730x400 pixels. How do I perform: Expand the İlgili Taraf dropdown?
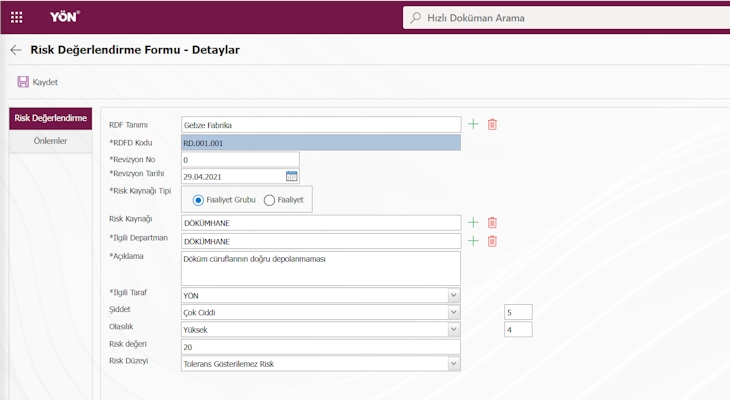point(453,295)
